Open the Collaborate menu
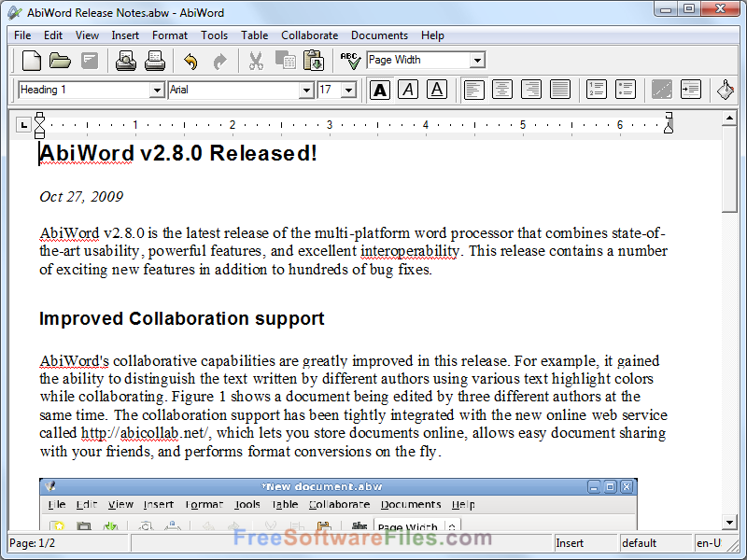Screen dimensions: 747x560 pos(310,35)
